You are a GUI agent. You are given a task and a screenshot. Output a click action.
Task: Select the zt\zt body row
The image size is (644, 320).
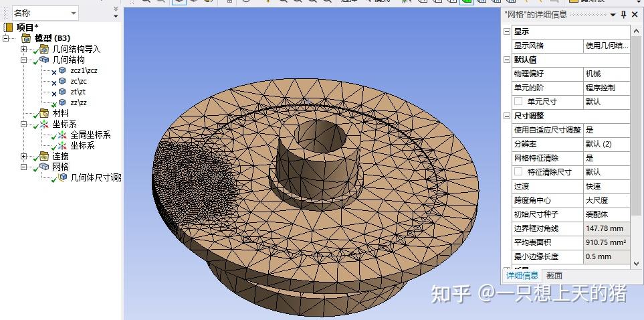(x=78, y=92)
